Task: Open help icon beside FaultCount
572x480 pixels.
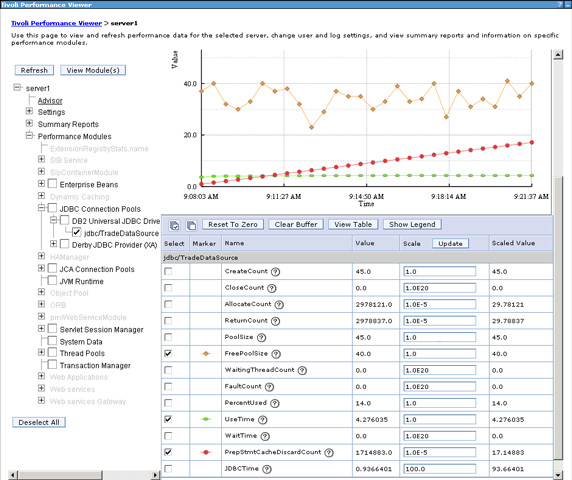Action: pyautogui.click(x=269, y=387)
